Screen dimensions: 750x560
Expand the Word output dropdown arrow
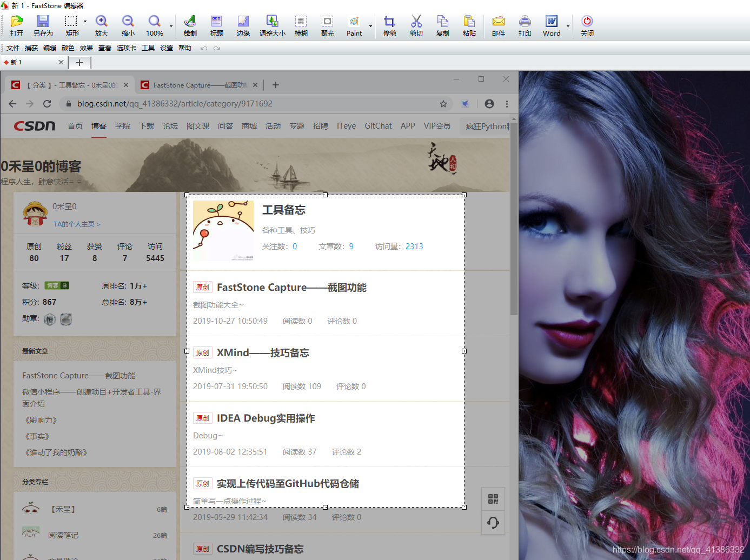click(568, 26)
